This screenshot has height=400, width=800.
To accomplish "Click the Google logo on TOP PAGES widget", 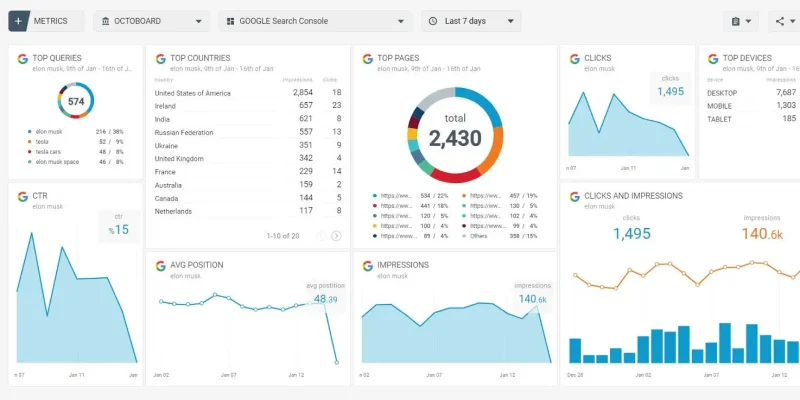I will pos(367,59).
